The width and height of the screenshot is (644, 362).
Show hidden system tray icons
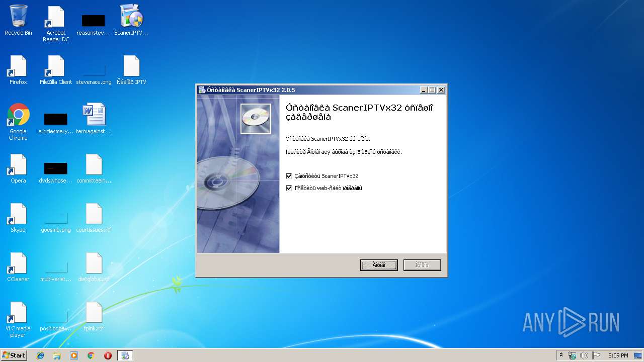click(561, 355)
